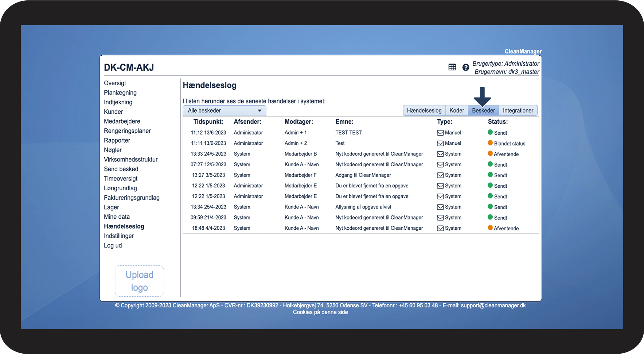Image resolution: width=644 pixels, height=354 pixels.
Task: Select the Beskeder tab
Action: click(x=483, y=110)
